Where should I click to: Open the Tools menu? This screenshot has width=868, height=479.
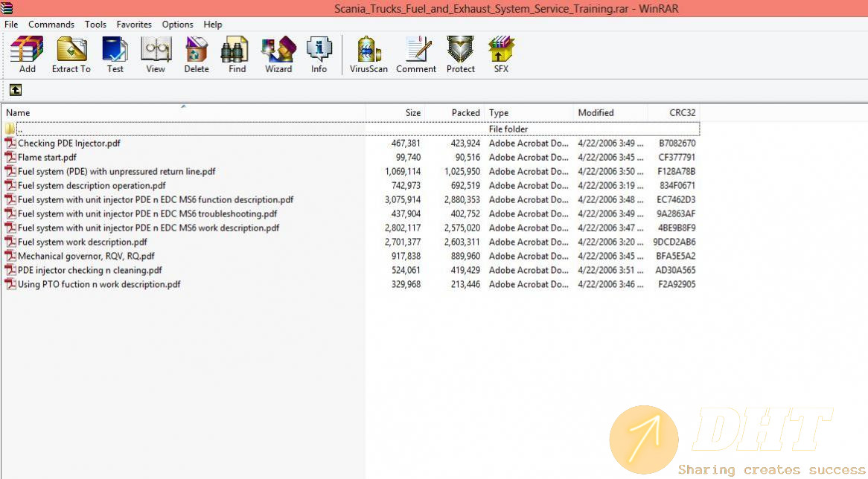click(95, 25)
